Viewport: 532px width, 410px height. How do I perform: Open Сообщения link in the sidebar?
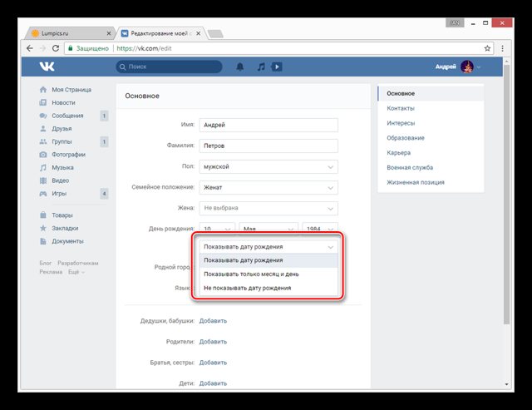(67, 116)
